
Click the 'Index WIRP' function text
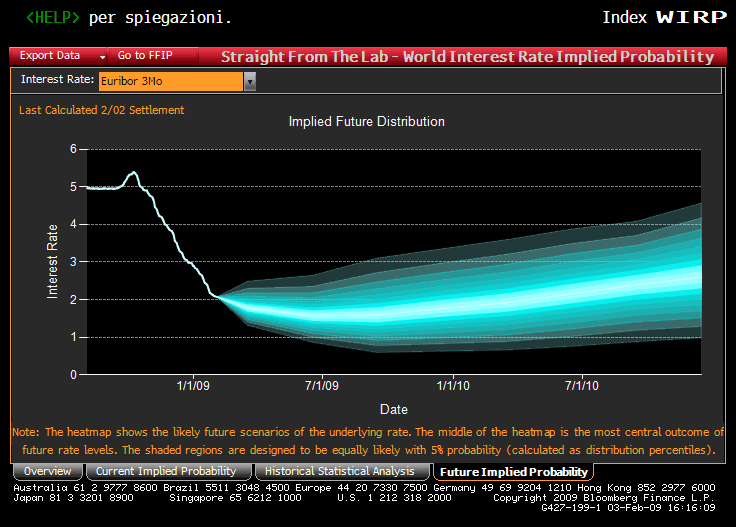tap(664, 17)
